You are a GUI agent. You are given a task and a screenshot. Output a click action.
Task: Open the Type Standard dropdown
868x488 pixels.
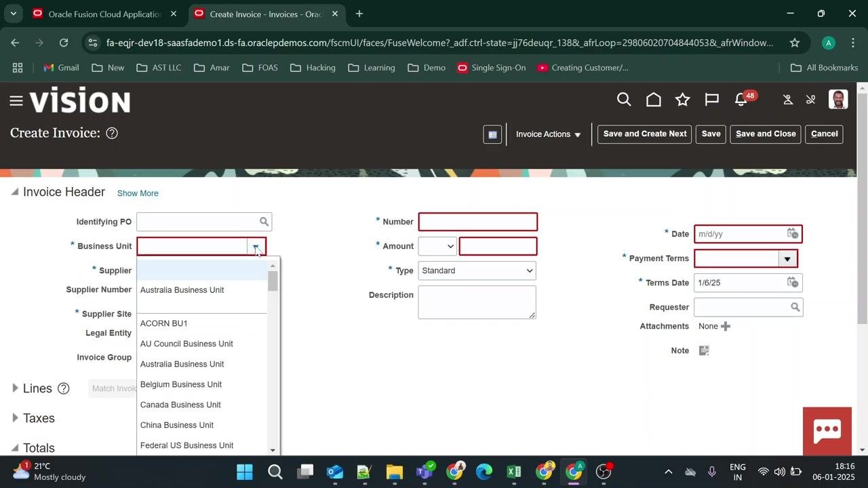coord(477,270)
